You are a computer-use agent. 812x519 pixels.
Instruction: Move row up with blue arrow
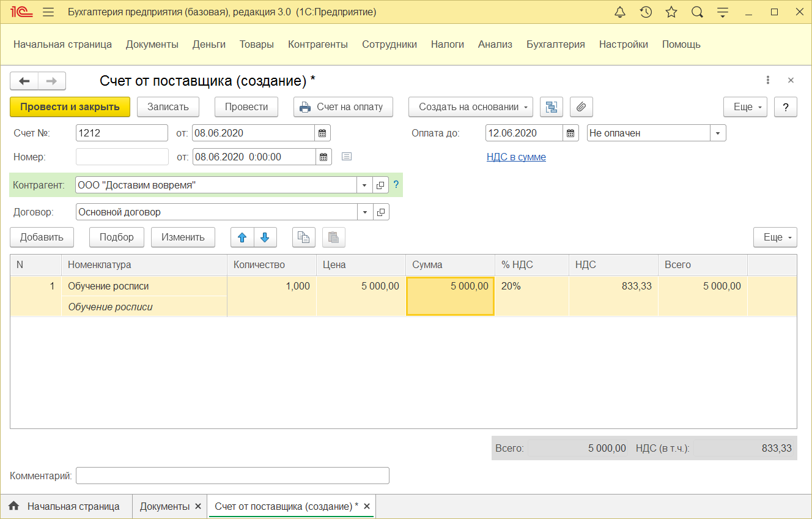click(x=242, y=237)
